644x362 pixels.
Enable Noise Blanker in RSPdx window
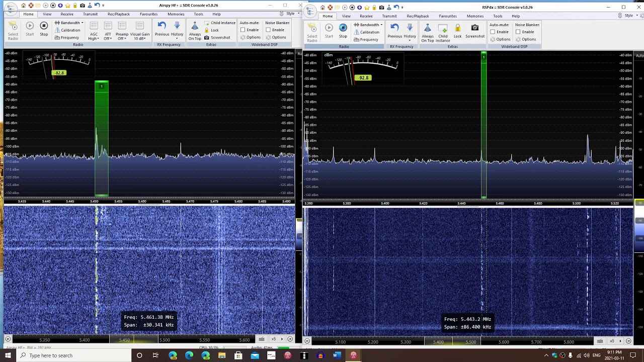pos(524,32)
